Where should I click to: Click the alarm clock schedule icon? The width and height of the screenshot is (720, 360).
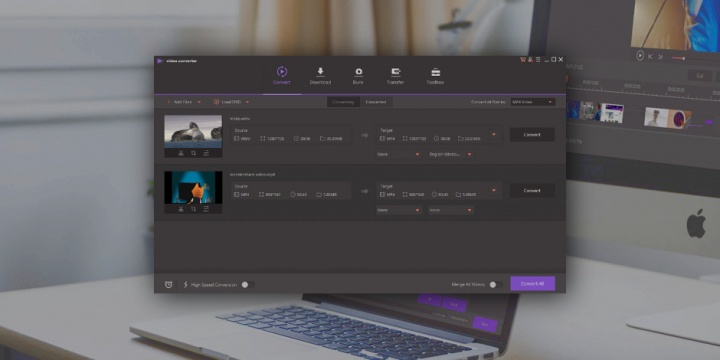169,285
